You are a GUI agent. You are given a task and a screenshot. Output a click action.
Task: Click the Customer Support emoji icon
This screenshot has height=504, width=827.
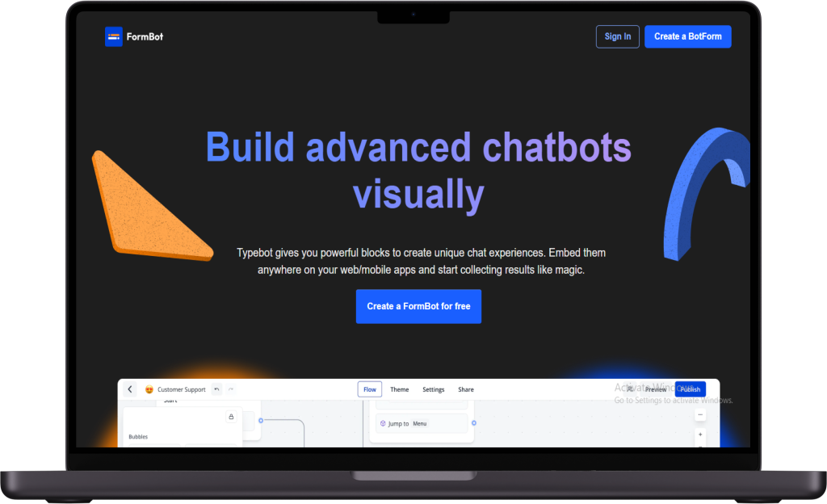pos(149,389)
